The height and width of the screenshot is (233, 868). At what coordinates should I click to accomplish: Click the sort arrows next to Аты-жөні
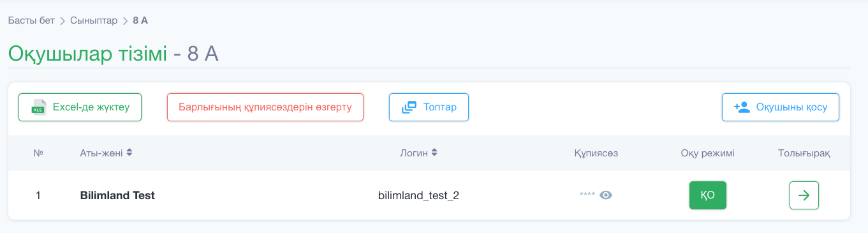[129, 153]
